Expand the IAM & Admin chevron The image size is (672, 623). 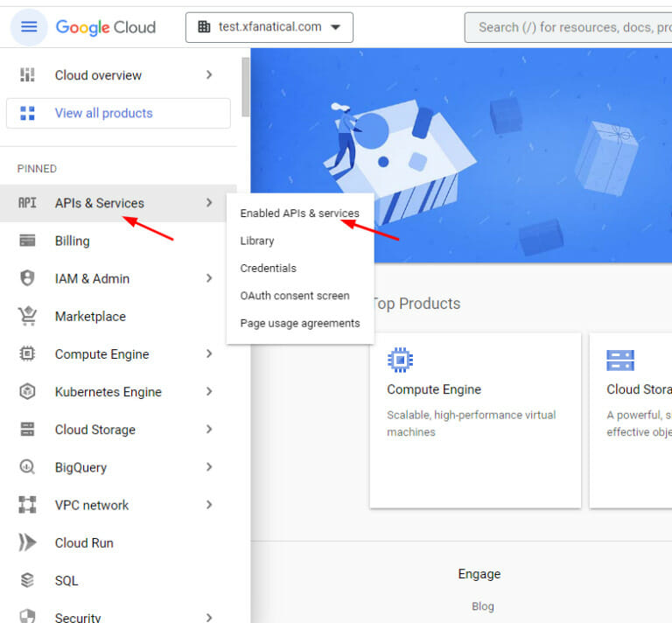coord(209,278)
